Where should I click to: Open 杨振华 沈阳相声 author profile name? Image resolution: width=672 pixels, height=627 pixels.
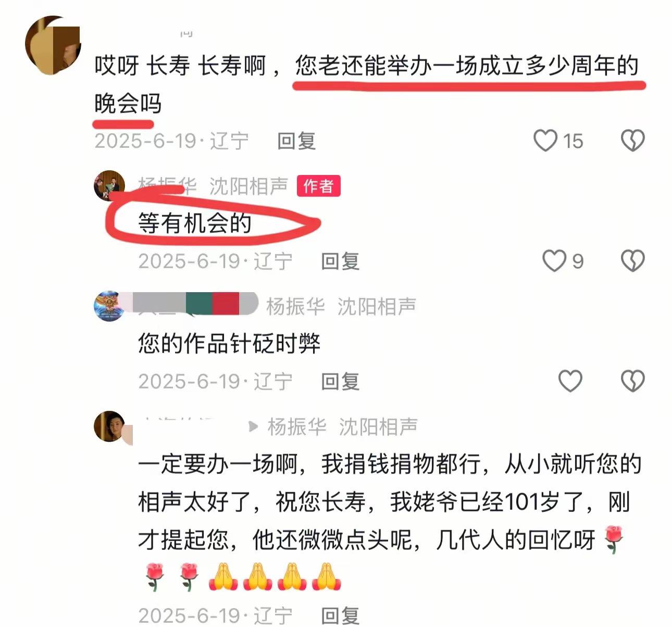point(213,186)
